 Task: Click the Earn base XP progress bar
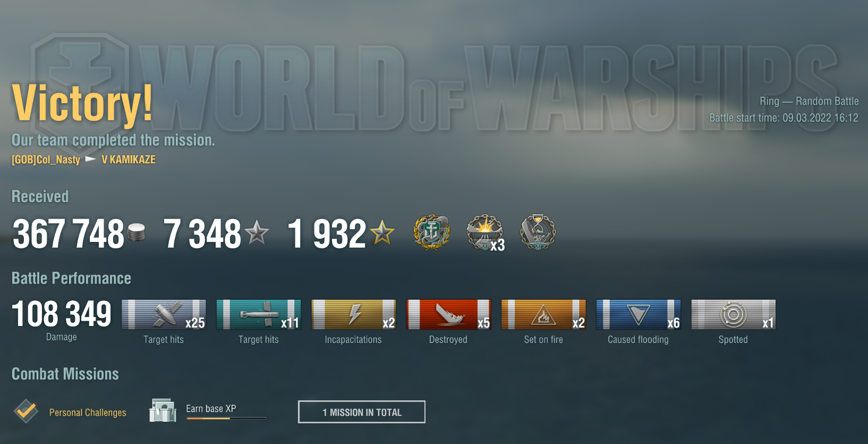[226, 418]
